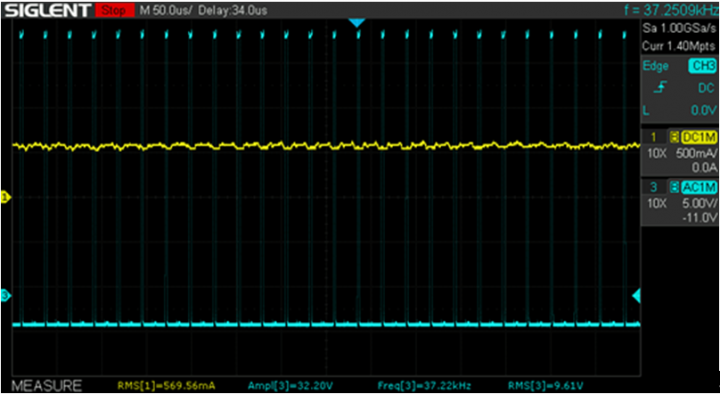Click the red Stop run-state indicator
The image size is (720, 394).
[x=114, y=10]
